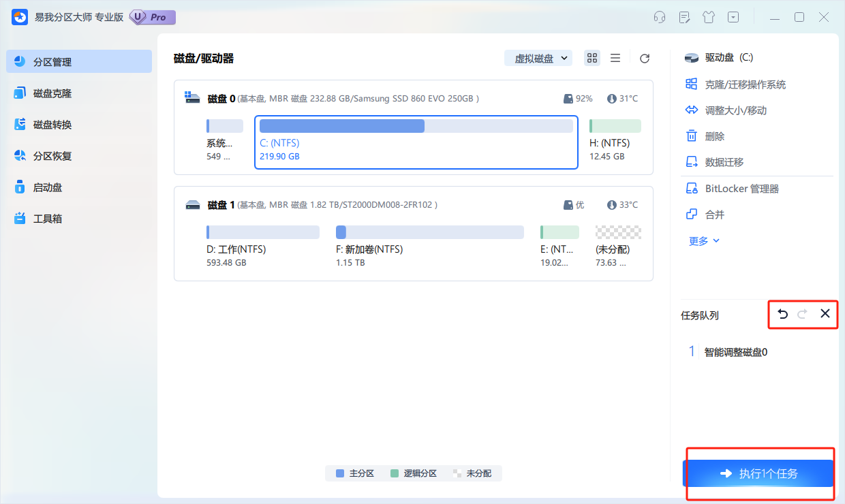Open 分区管理 in the sidebar
The width and height of the screenshot is (845, 504).
pos(79,61)
